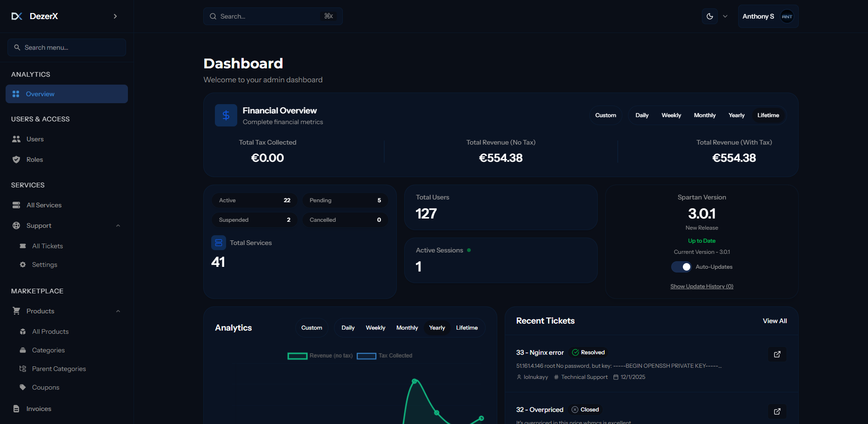Click the dark mode moon icon
The width and height of the screenshot is (868, 424).
pos(710,16)
